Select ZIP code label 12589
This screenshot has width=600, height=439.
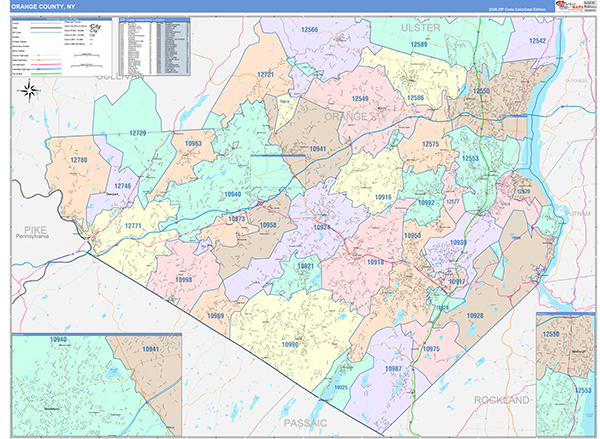[x=419, y=44]
